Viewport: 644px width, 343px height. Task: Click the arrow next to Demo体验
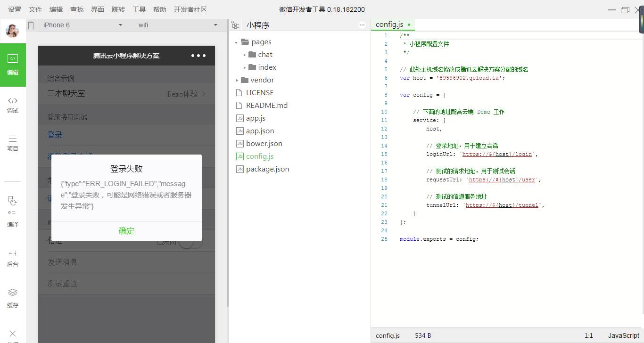(x=204, y=94)
